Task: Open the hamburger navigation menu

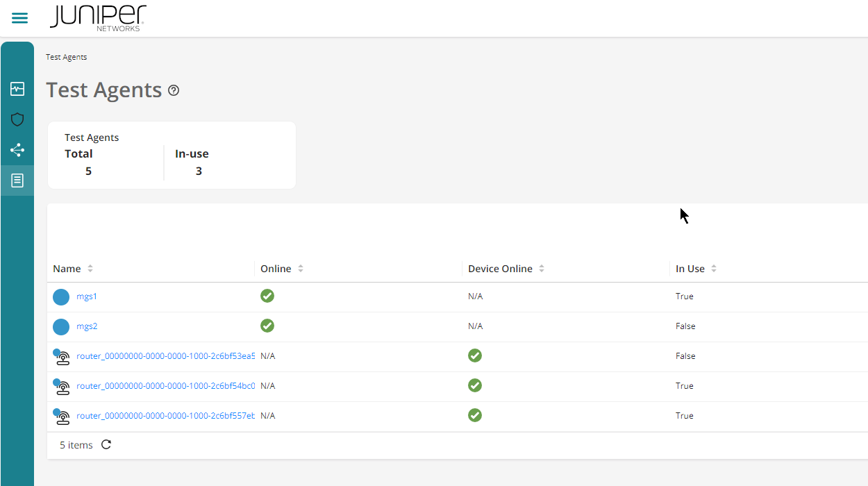Action: tap(19, 18)
